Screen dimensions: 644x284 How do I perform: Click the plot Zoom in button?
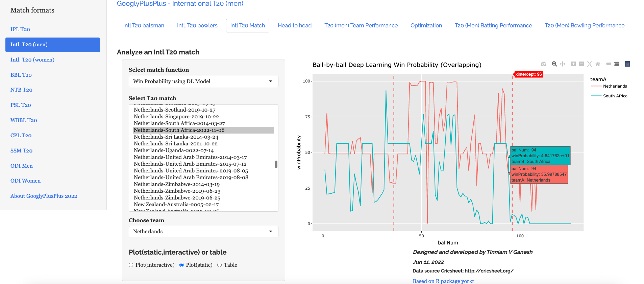point(573,64)
